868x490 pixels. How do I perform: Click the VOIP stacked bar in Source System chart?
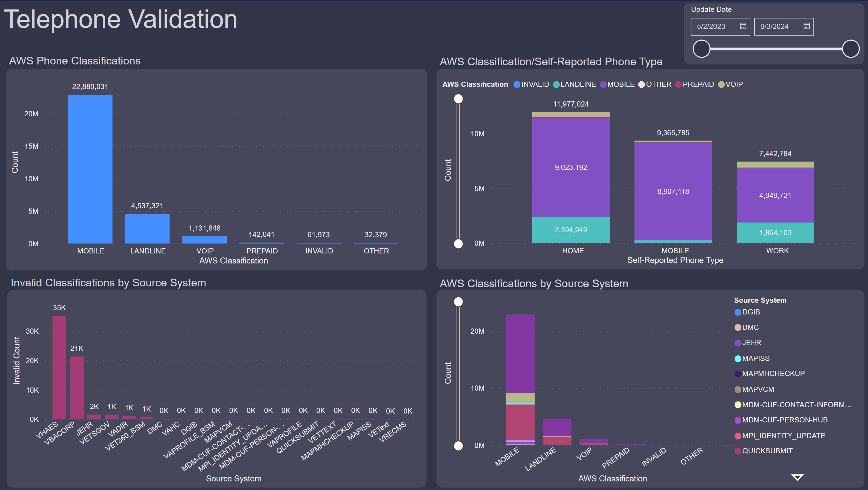coord(594,442)
